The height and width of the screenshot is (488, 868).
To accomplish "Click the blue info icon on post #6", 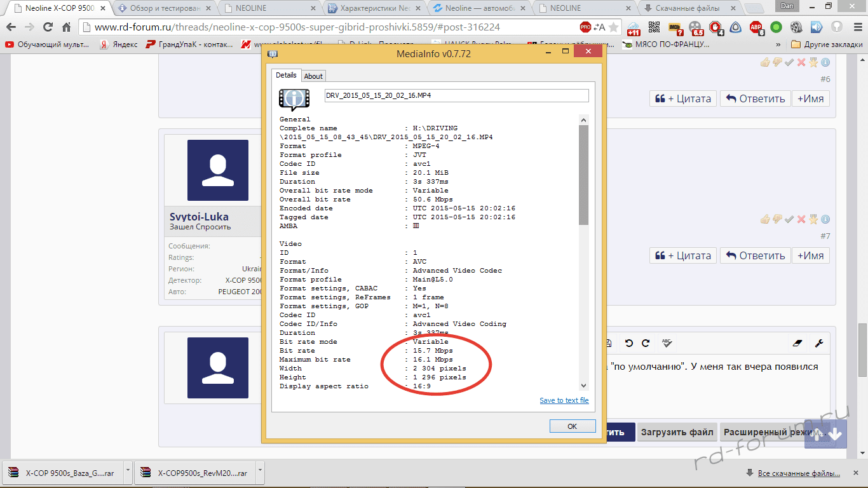I will click(x=825, y=62).
